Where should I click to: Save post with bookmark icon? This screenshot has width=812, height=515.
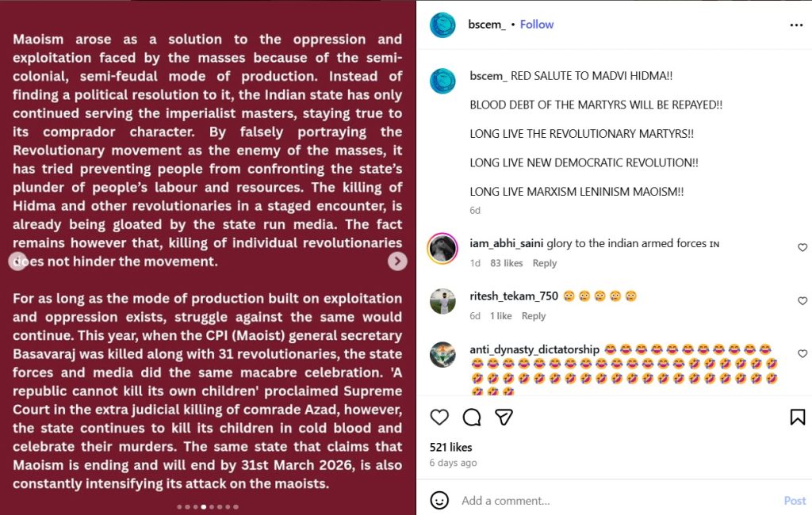(798, 417)
